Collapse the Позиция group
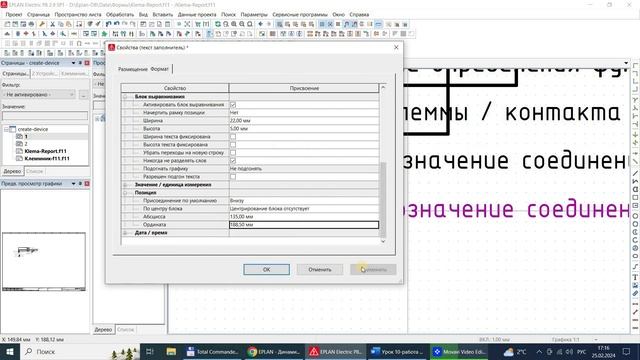Screen dimensions: 640x360 coord(126,193)
